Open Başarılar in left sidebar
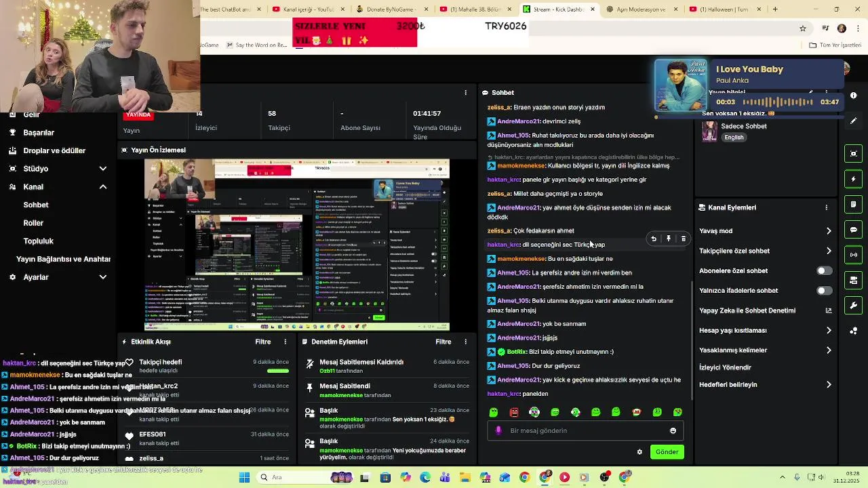This screenshot has height=488, width=868. point(39,133)
